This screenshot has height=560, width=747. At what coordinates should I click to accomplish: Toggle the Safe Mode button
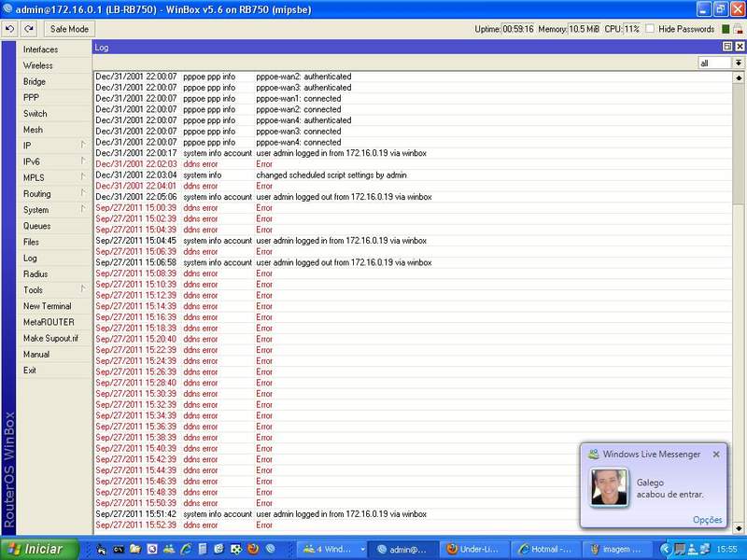(x=69, y=29)
